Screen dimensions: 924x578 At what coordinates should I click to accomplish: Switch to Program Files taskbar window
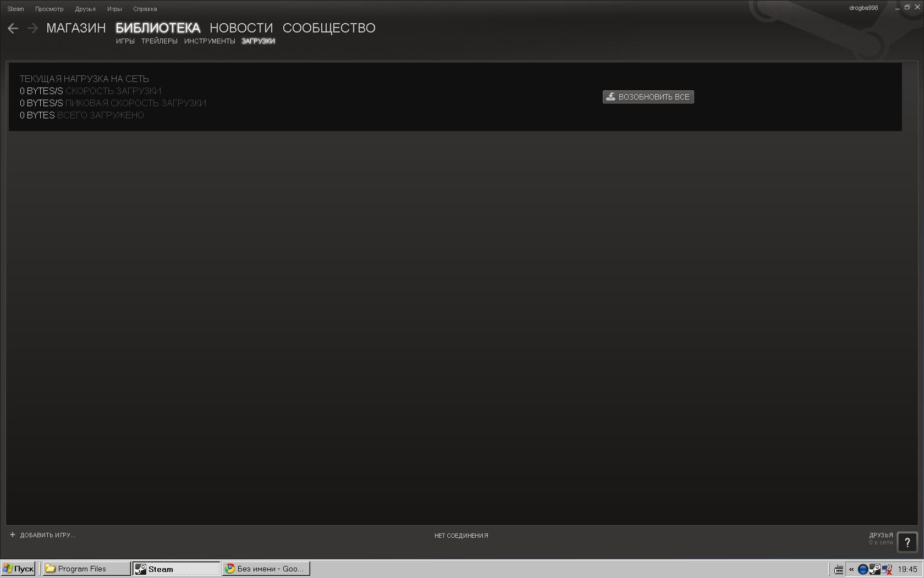click(x=87, y=569)
